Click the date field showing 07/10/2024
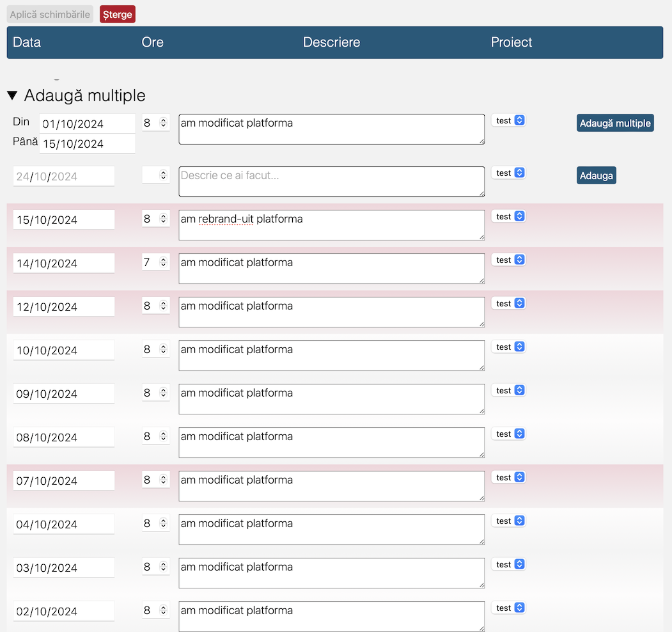This screenshot has height=632, width=672. [x=64, y=481]
